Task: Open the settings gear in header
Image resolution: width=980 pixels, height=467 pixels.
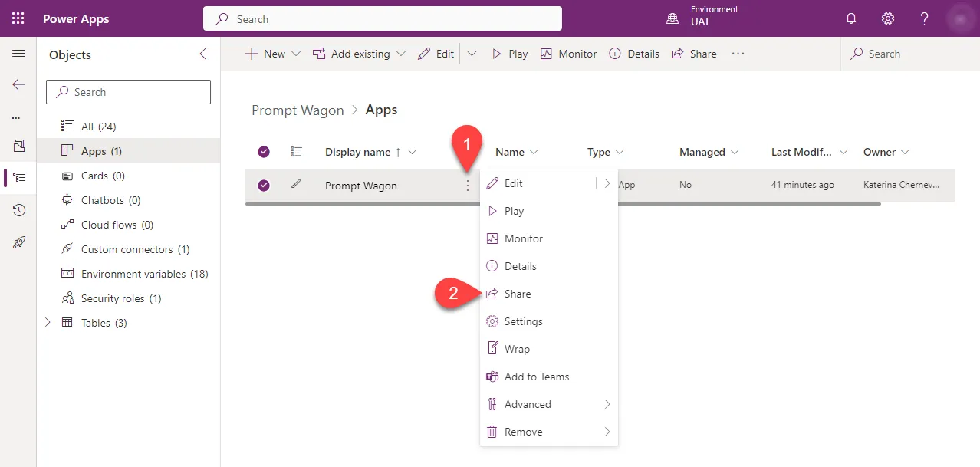Action: (888, 18)
